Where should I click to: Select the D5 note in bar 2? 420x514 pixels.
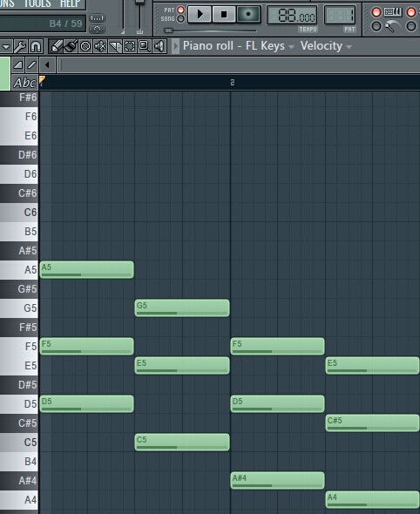coord(277,404)
